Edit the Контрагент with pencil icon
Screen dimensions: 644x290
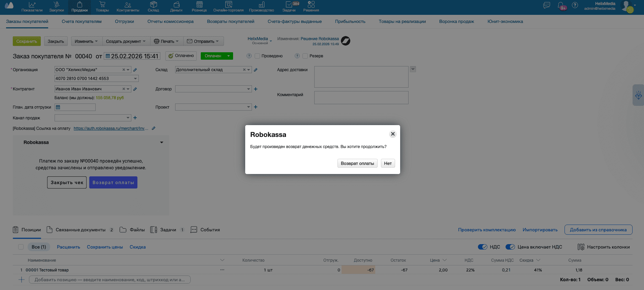point(135,89)
